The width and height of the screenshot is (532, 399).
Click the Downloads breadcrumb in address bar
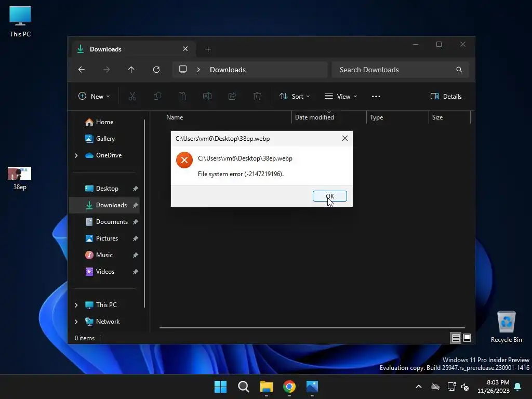(228, 70)
